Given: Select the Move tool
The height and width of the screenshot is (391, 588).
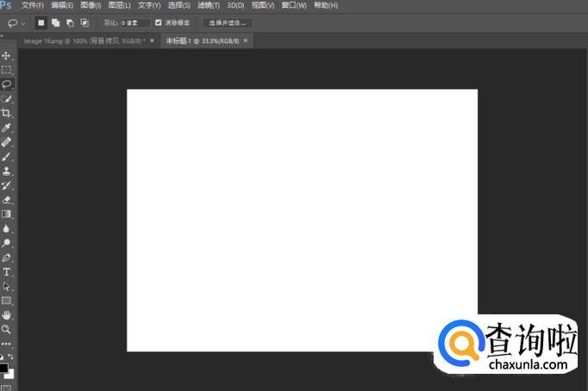Looking at the screenshot, I should click(x=6, y=55).
